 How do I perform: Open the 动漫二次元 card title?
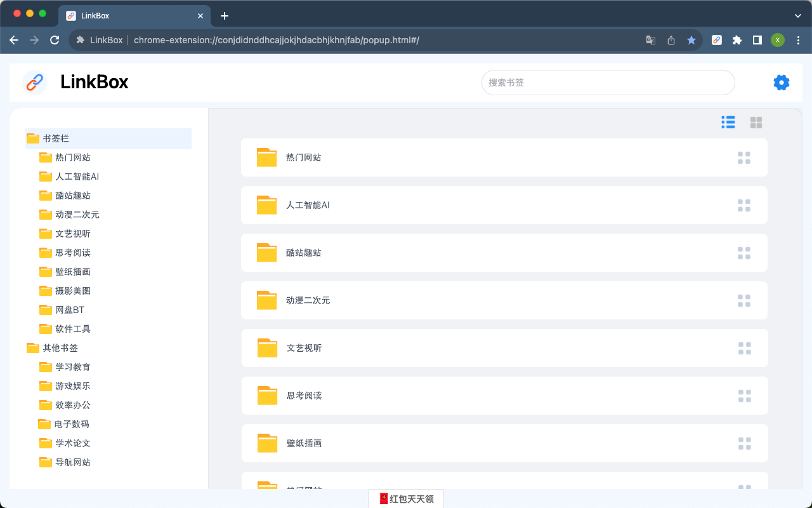point(308,300)
